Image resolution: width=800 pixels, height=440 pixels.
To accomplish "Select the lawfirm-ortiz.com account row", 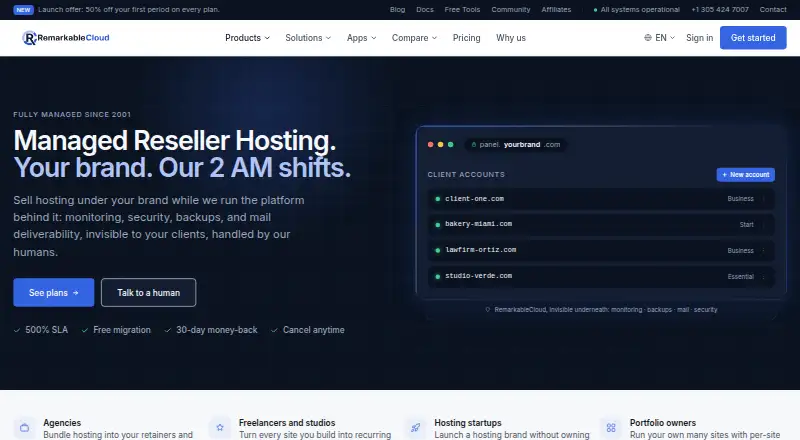I will click(601, 251).
